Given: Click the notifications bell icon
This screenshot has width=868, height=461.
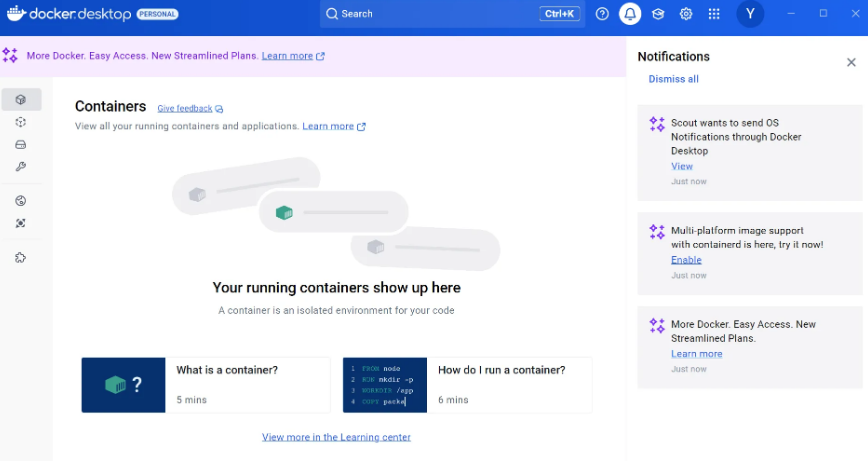Looking at the screenshot, I should tap(630, 14).
